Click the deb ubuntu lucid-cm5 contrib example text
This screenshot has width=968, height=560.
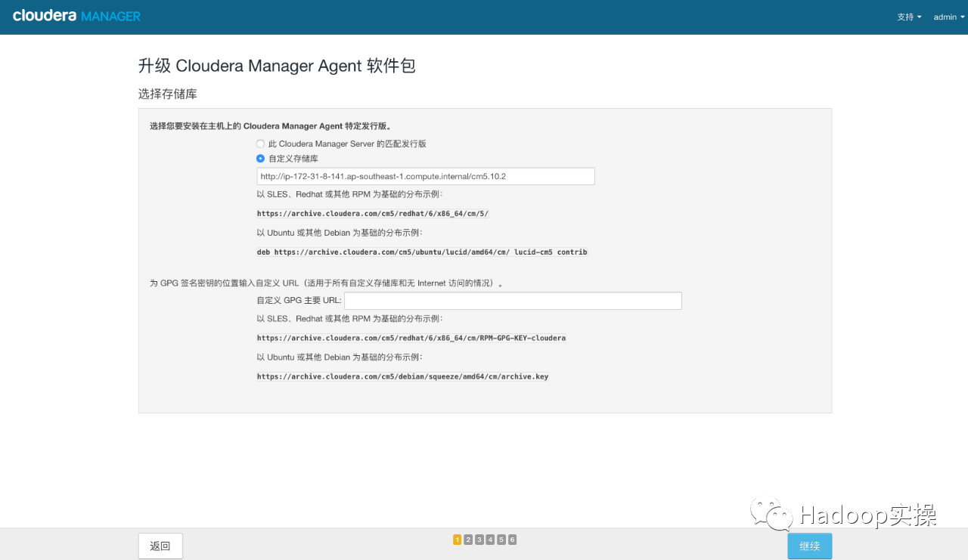click(422, 252)
